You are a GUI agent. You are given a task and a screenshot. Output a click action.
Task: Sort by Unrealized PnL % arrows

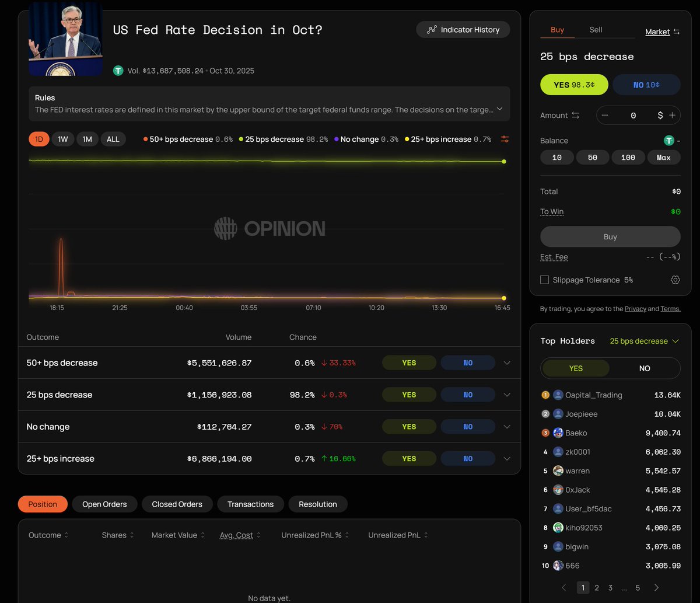pos(347,535)
